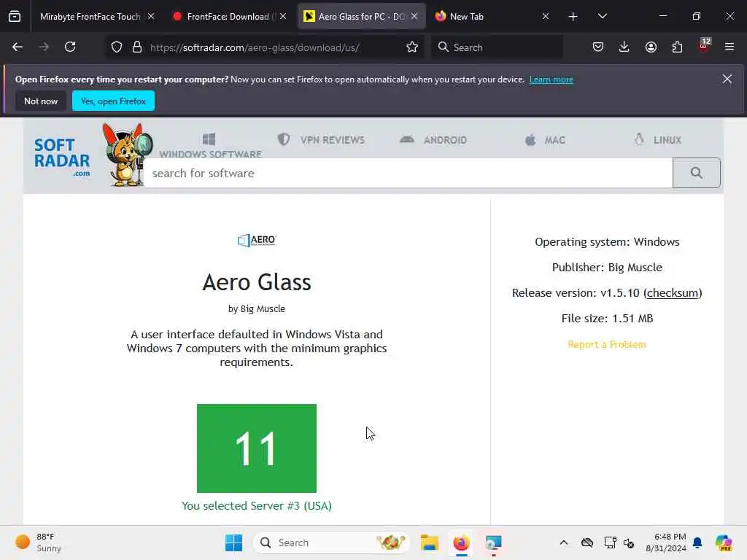Close the New Tab tab
The width and height of the screenshot is (747, 560).
pyautogui.click(x=546, y=16)
